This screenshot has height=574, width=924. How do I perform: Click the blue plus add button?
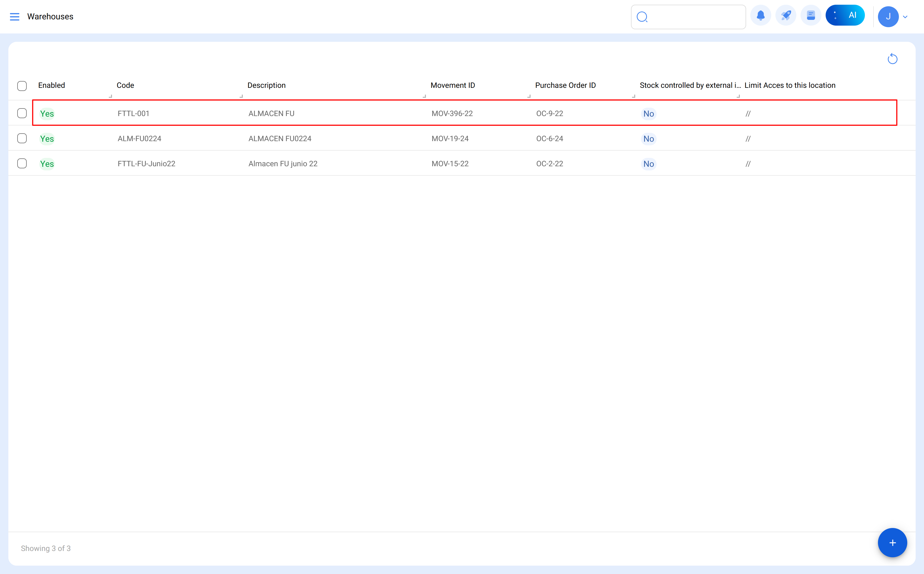coord(892,542)
